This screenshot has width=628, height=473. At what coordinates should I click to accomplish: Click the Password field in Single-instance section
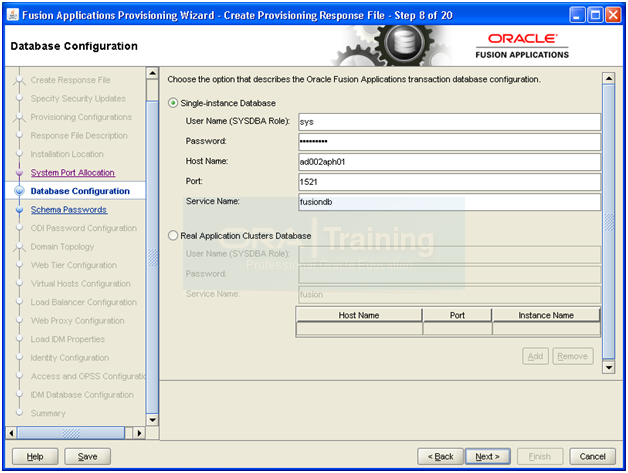coord(449,142)
